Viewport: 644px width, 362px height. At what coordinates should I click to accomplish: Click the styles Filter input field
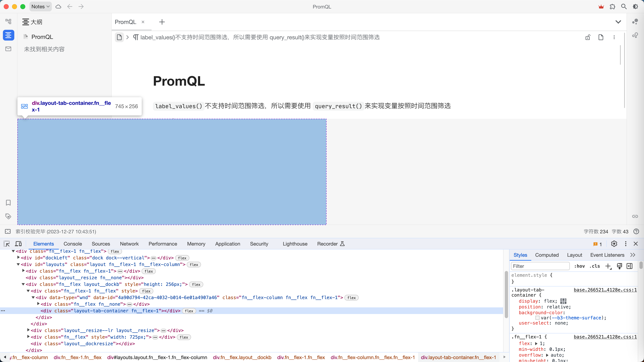pyautogui.click(x=540, y=266)
